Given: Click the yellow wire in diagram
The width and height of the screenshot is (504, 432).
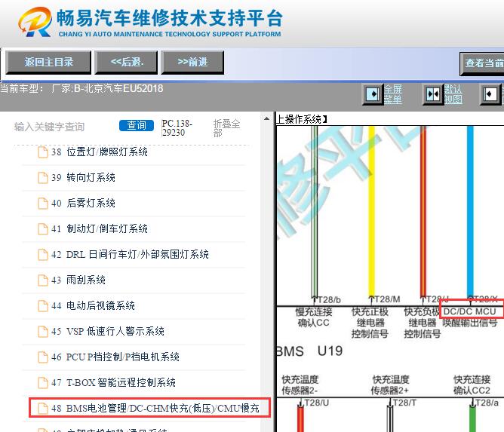Looking at the screenshot, I should (371, 210).
